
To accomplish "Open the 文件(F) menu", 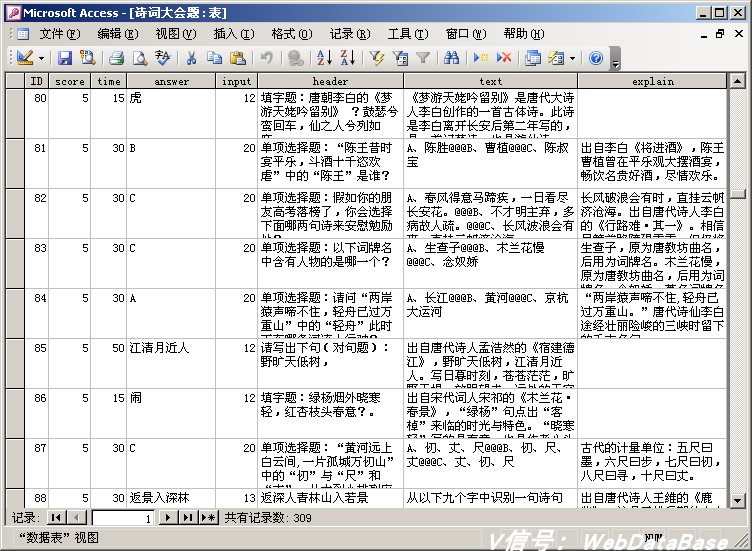I will 59,34.
